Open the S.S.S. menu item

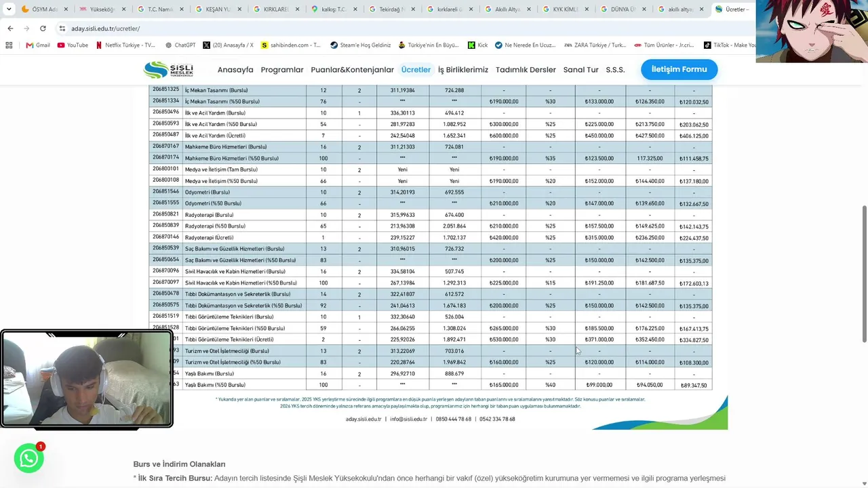coord(615,70)
